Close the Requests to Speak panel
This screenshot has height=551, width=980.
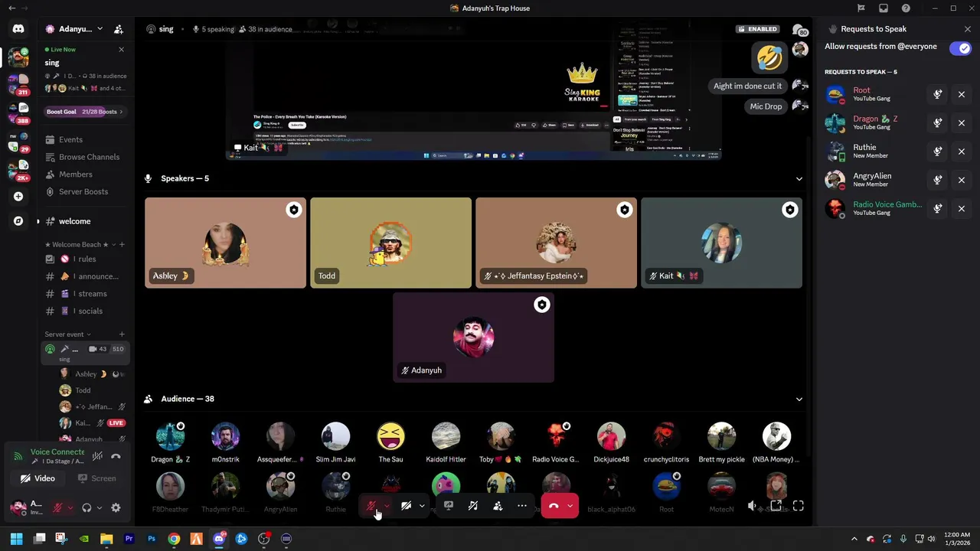coord(968,29)
